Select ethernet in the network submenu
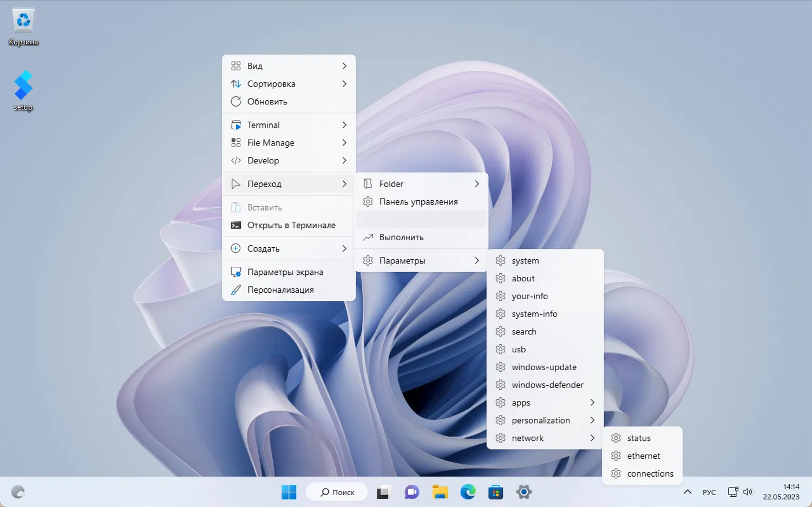This screenshot has height=507, width=812. click(x=643, y=456)
